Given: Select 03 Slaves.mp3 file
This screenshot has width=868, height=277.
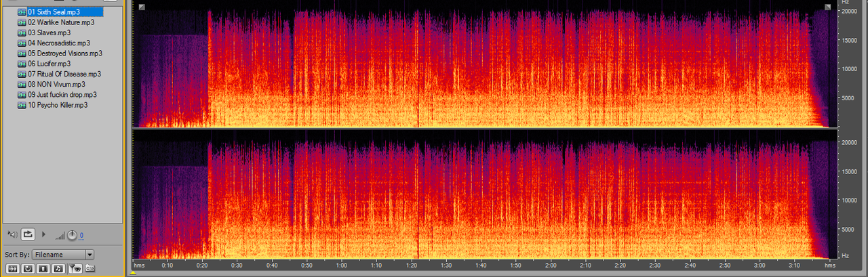Looking at the screenshot, I should click(44, 33).
